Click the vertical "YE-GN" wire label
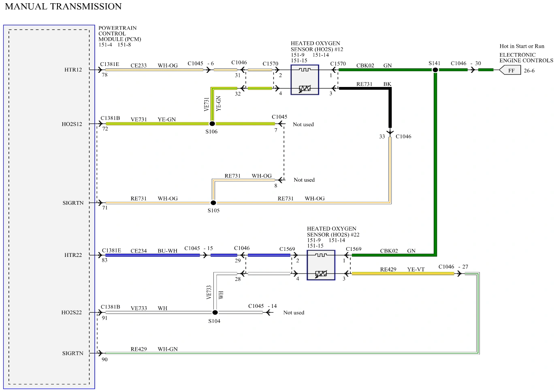The image size is (556, 392). tap(219, 104)
